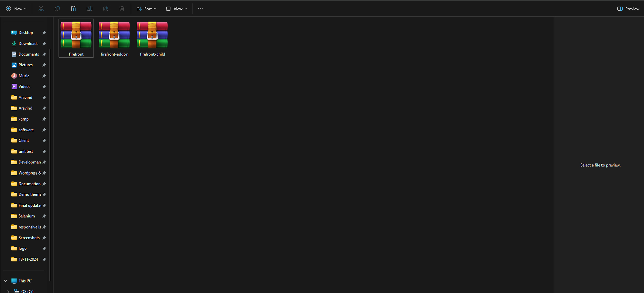Click the Share icon in toolbar
644x293 pixels.
click(106, 9)
